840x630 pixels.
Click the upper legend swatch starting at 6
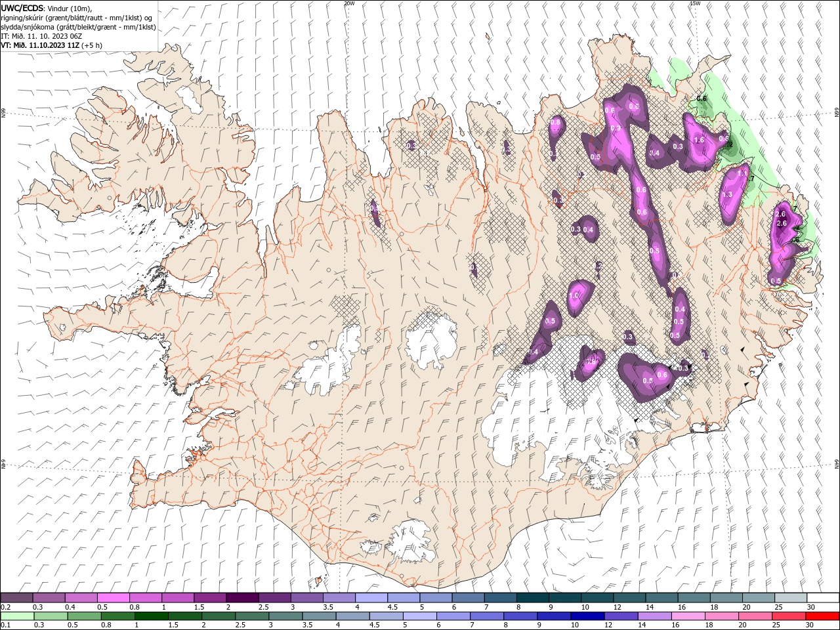pos(467,598)
